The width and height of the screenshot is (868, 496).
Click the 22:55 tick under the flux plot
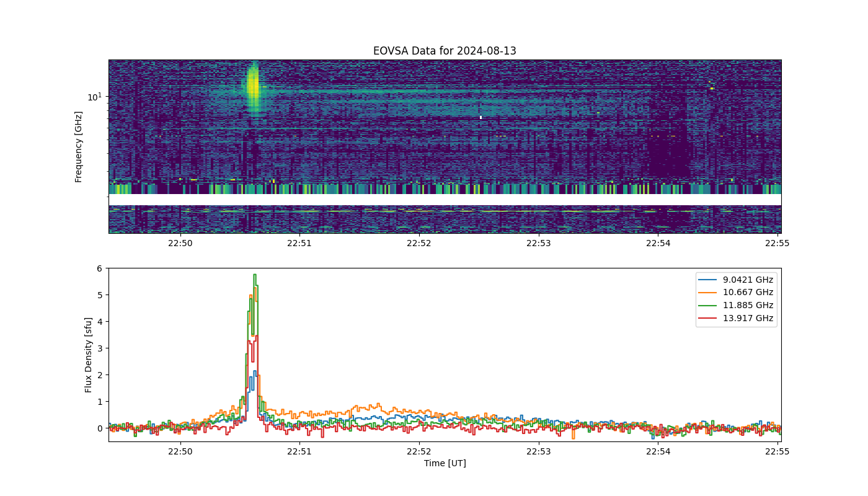tap(778, 452)
